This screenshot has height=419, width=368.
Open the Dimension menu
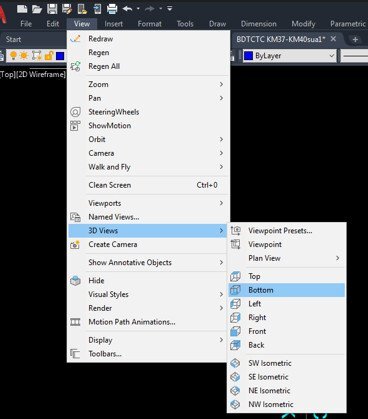(259, 24)
